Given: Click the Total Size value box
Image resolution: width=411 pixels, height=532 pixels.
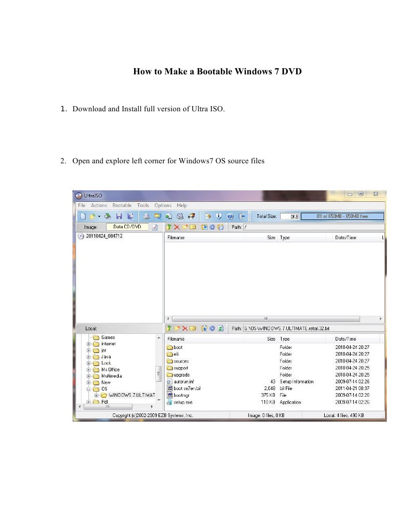Looking at the screenshot, I should coord(289,216).
